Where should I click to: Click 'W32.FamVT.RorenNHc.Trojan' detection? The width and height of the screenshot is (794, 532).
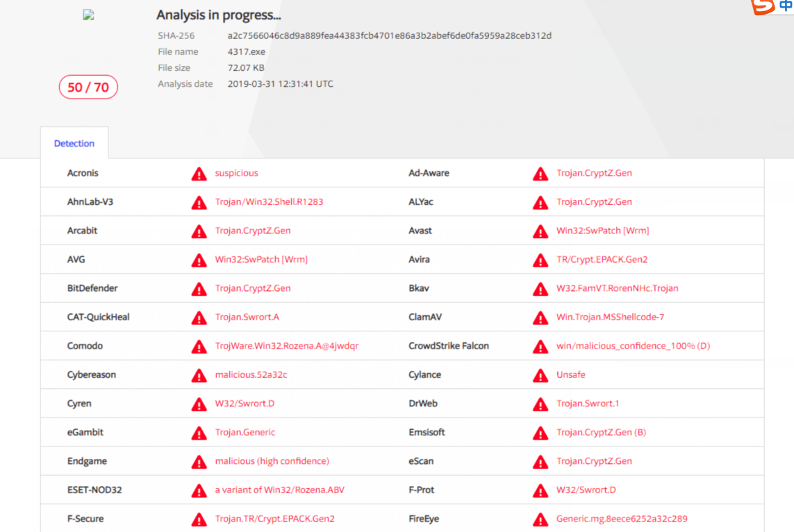[x=618, y=288]
